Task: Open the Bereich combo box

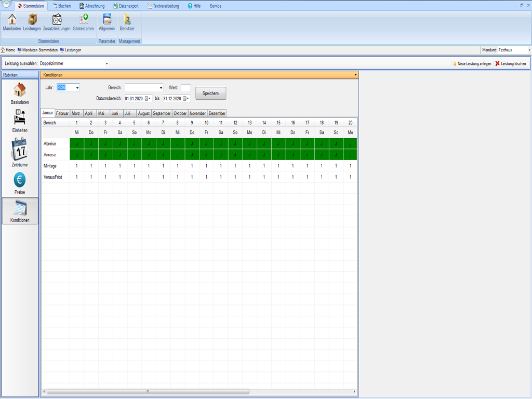Action: pyautogui.click(x=161, y=88)
